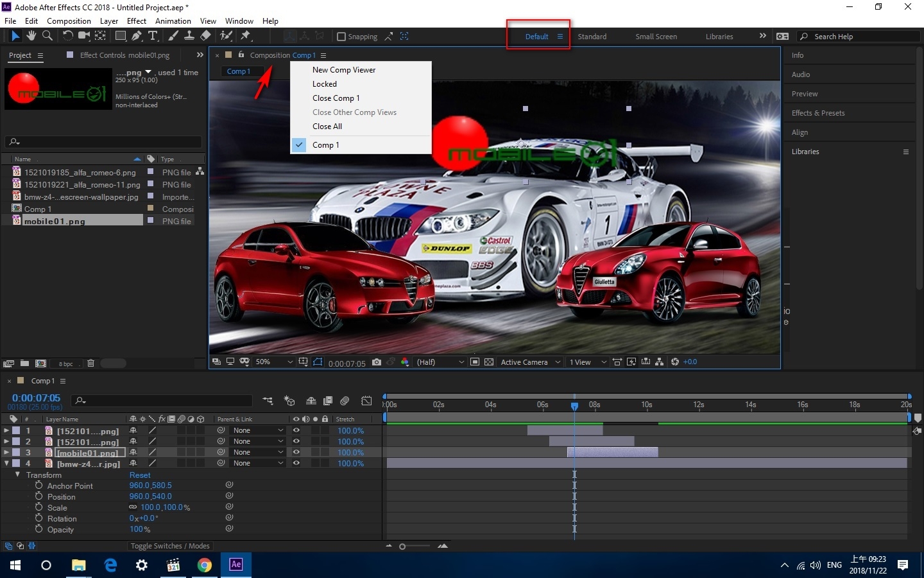
Task: Select the Selection arrow tool
Action: point(15,36)
